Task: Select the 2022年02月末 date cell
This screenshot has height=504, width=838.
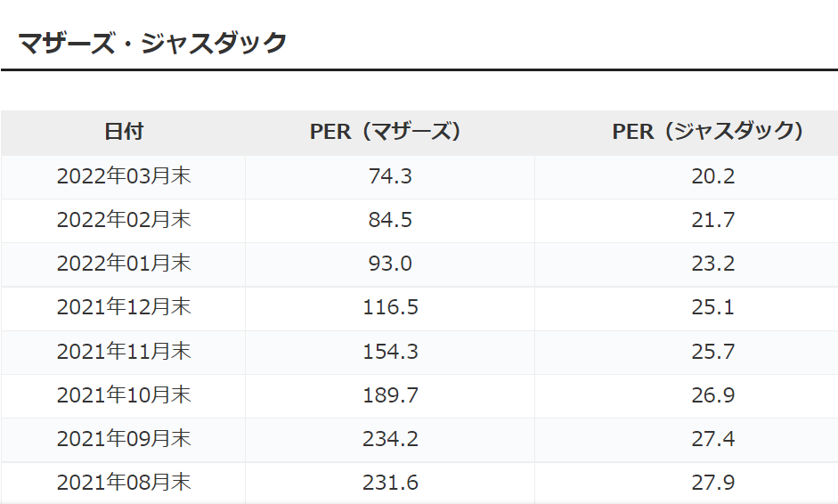Action: coord(124,220)
